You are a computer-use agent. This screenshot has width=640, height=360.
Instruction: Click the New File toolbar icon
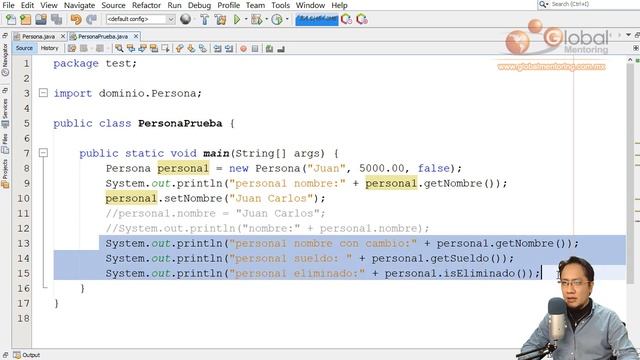(x=11, y=19)
